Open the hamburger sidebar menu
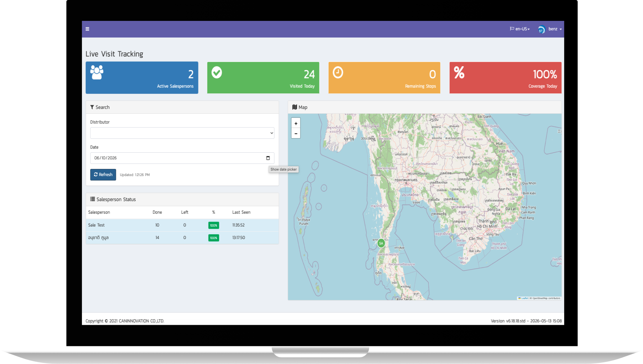Viewport: 643px width, 364px height. pyautogui.click(x=87, y=29)
